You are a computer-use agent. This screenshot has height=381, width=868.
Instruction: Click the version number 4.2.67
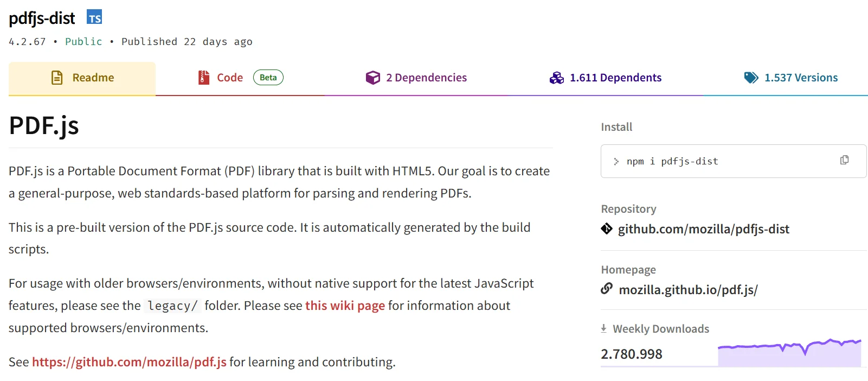click(x=27, y=42)
